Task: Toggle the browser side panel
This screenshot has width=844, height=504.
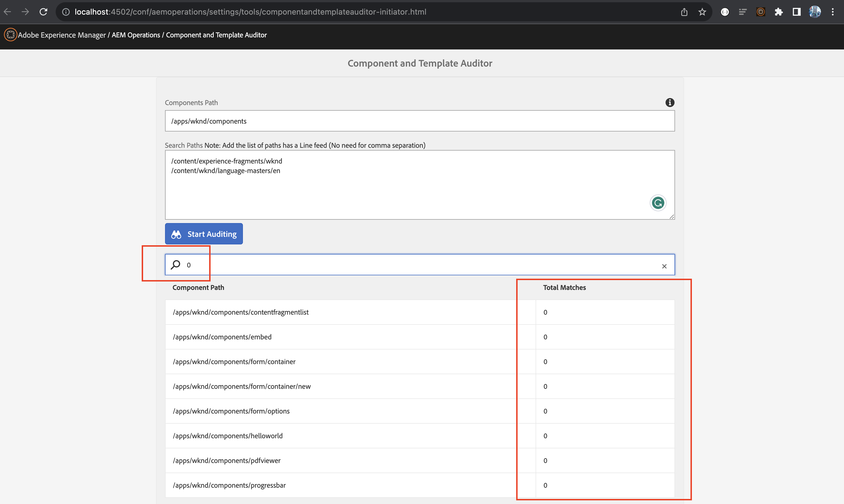Action: 796,12
